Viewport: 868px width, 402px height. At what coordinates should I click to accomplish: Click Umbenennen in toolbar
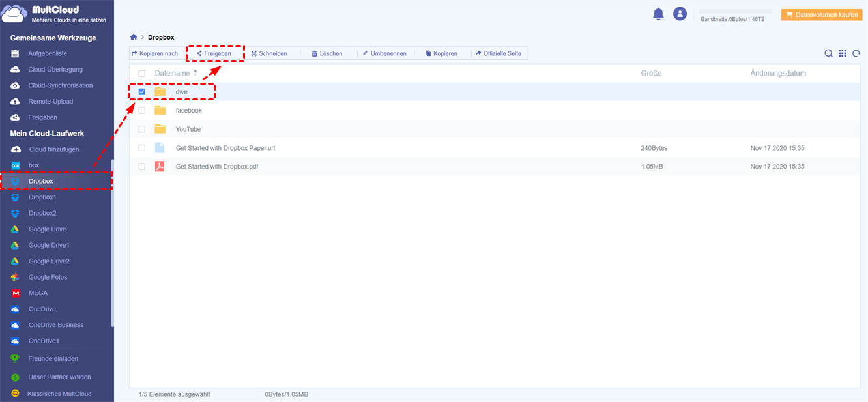pos(384,53)
